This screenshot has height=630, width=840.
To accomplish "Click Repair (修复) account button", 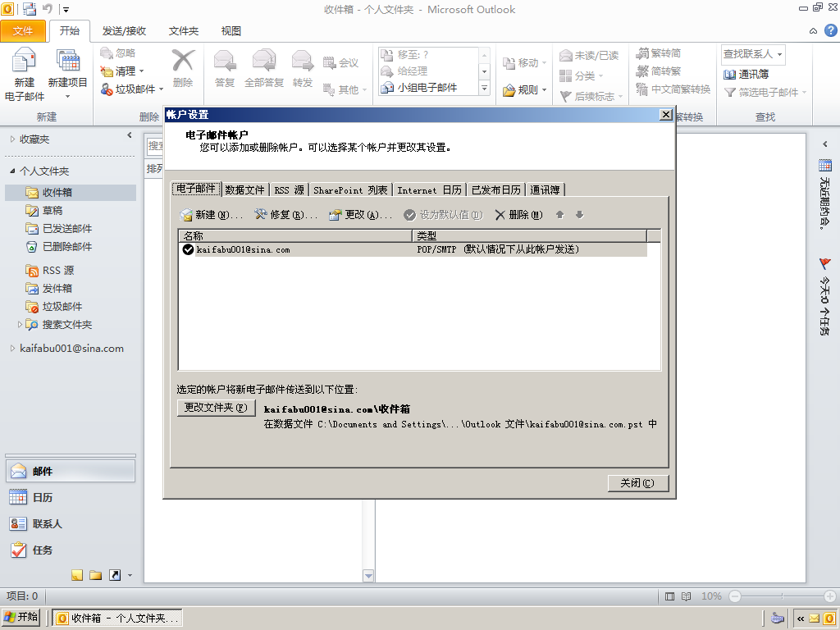I will point(286,215).
